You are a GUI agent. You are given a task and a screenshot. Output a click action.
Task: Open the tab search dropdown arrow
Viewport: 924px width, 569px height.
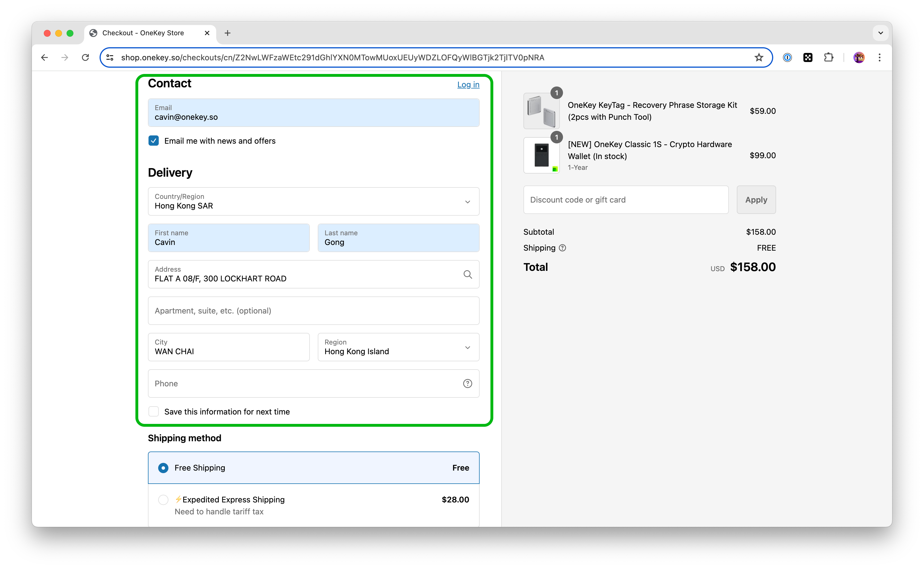(x=880, y=33)
